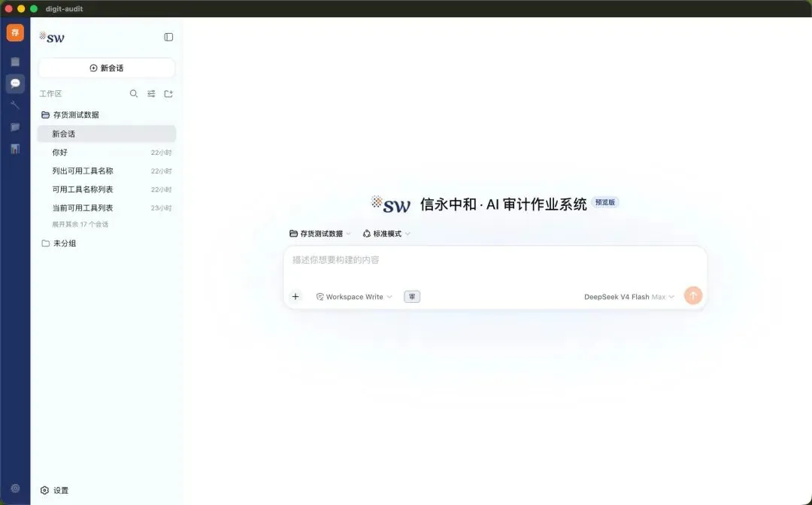Click the 工作区 section label
The width and height of the screenshot is (812, 505).
click(x=51, y=94)
